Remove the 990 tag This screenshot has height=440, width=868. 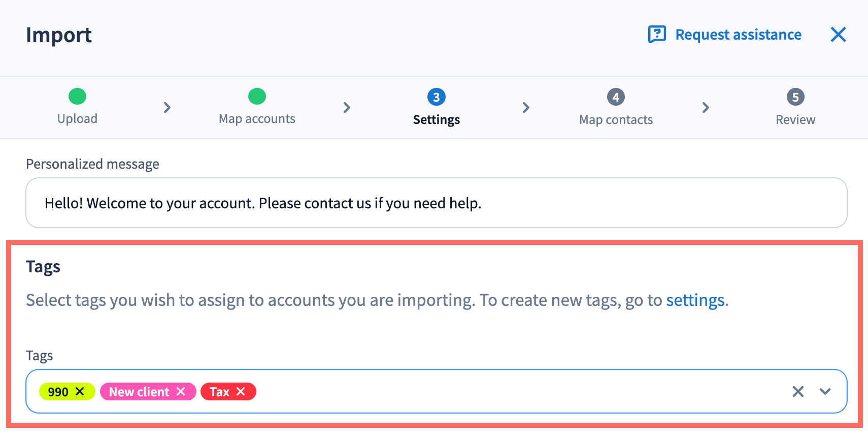point(80,391)
